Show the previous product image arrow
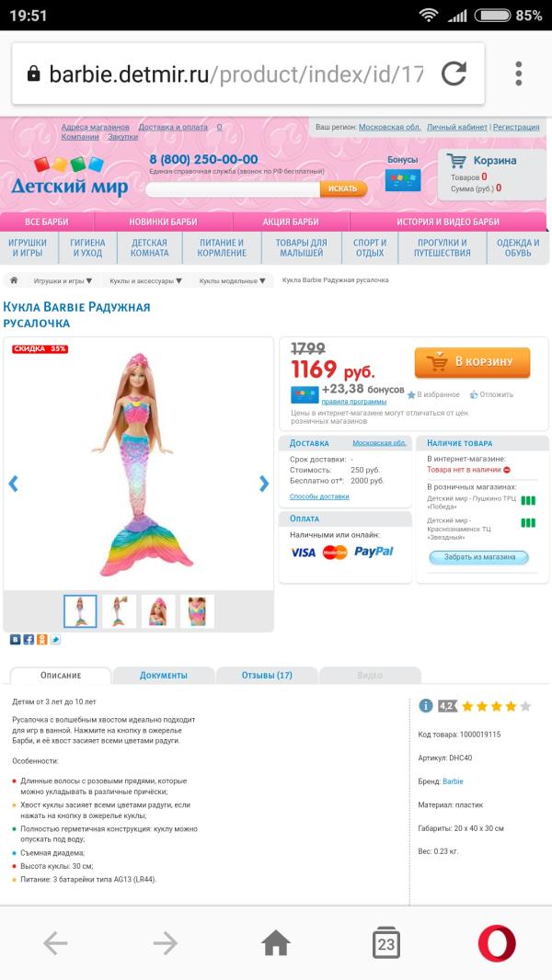This screenshot has width=552, height=980. click(13, 483)
